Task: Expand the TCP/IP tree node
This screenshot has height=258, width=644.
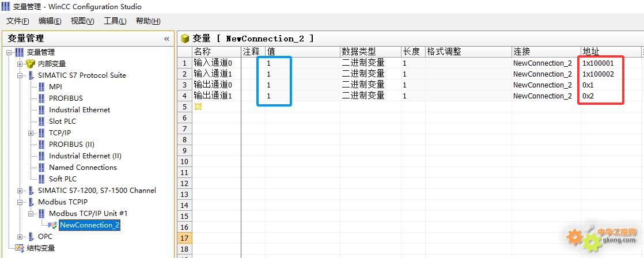Action: [x=31, y=133]
